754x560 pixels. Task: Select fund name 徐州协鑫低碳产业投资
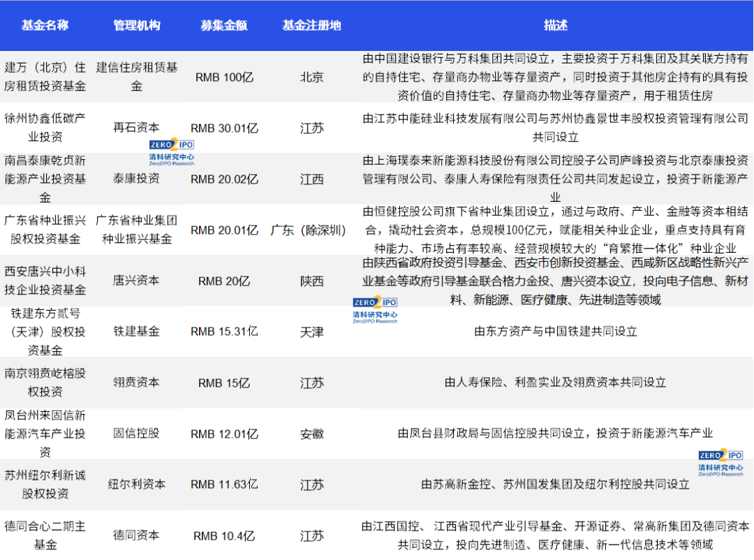coord(45,128)
